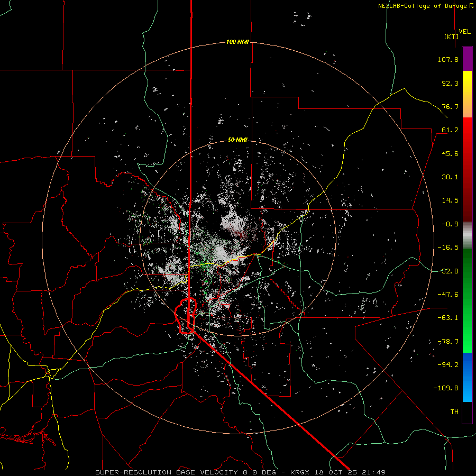Click the -94.2 velocity legend value
476x476 pixels.
pyautogui.click(x=448, y=365)
